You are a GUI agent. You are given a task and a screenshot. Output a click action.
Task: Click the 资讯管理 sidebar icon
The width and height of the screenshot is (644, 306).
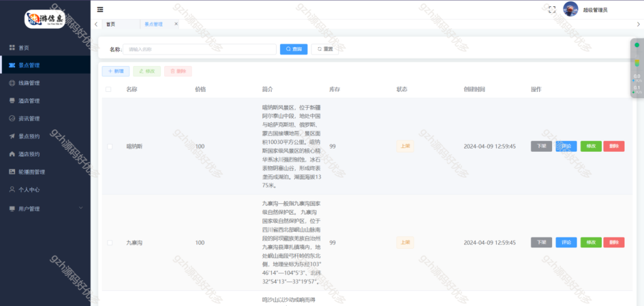[12, 118]
